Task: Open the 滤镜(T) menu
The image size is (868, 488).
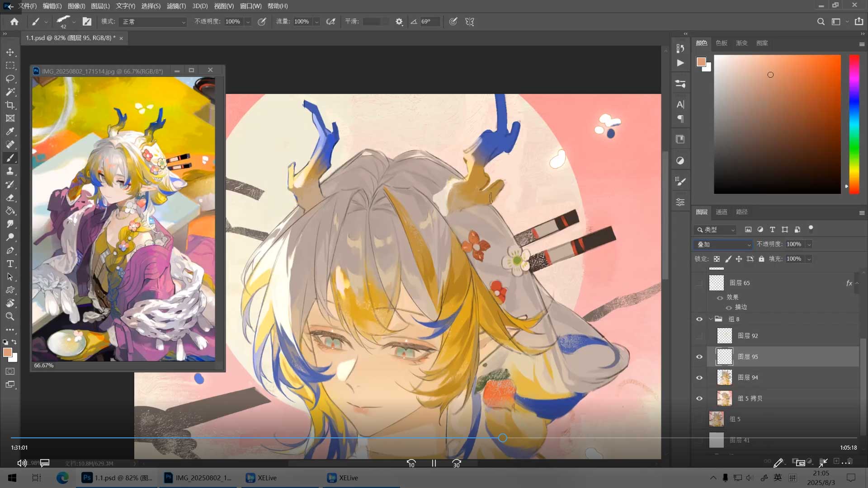Action: point(176,6)
